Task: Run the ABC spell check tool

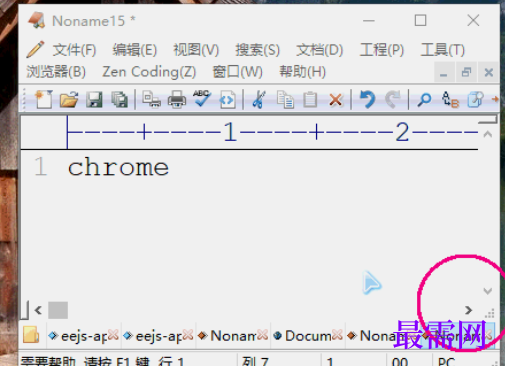Action: (x=202, y=99)
